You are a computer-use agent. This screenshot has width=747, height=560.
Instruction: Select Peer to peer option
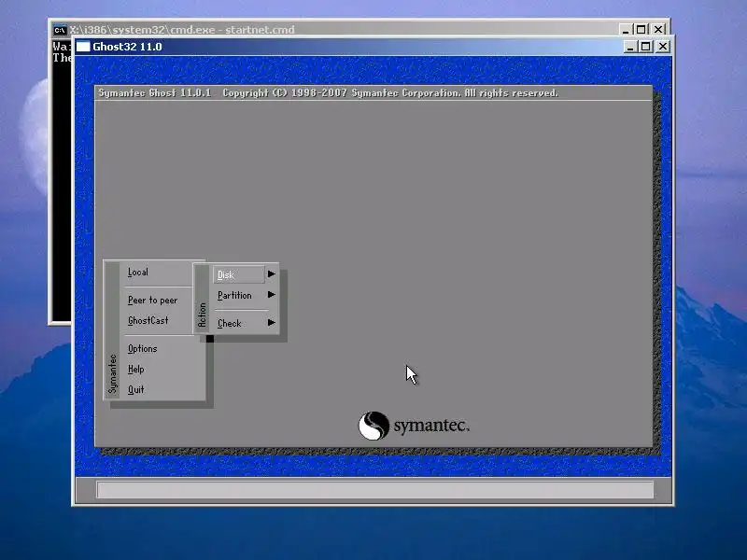click(152, 300)
